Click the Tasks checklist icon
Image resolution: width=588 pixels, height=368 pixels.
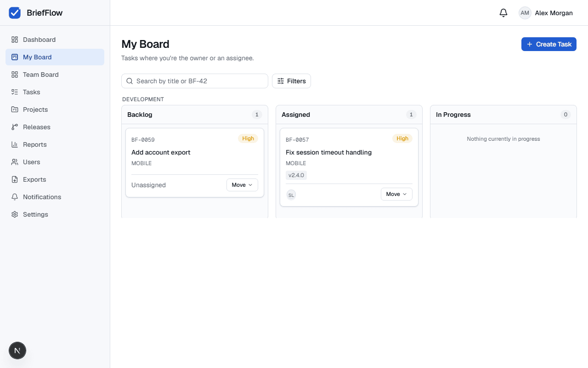point(15,92)
